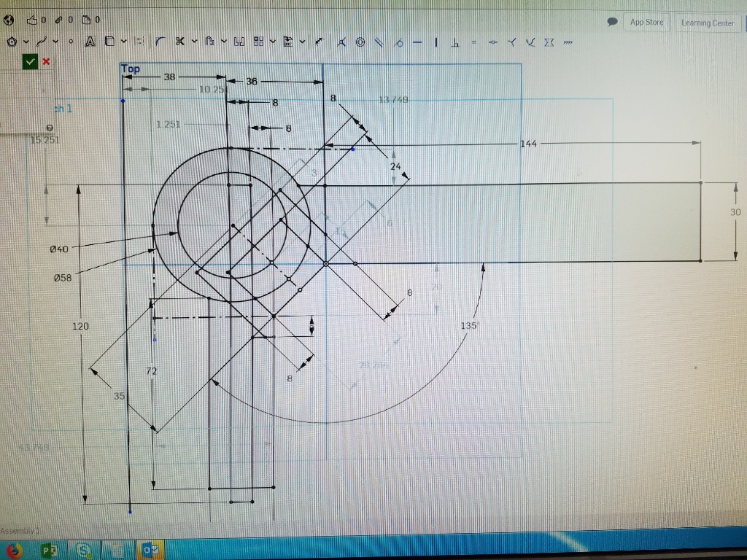Open the Learning Center
The width and height of the screenshot is (747, 560).
(707, 23)
